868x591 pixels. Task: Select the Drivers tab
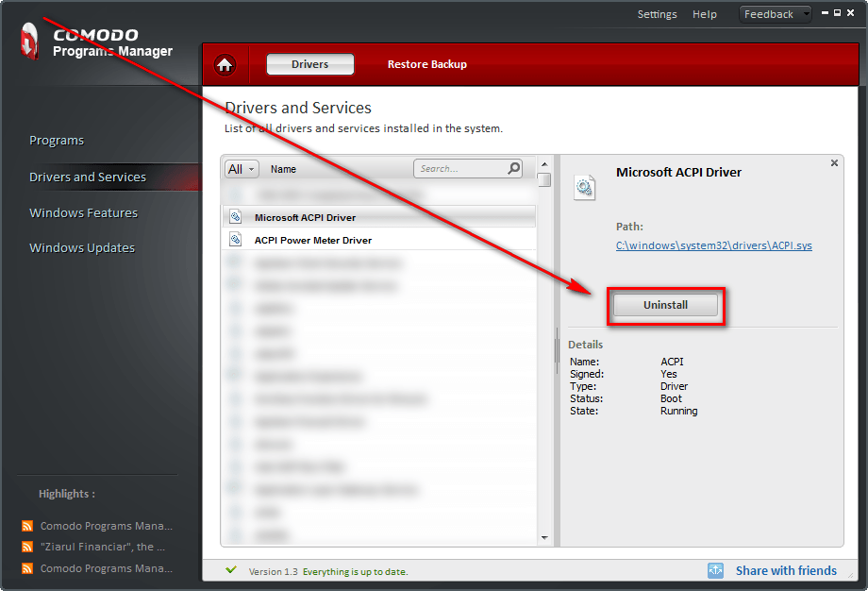point(309,64)
